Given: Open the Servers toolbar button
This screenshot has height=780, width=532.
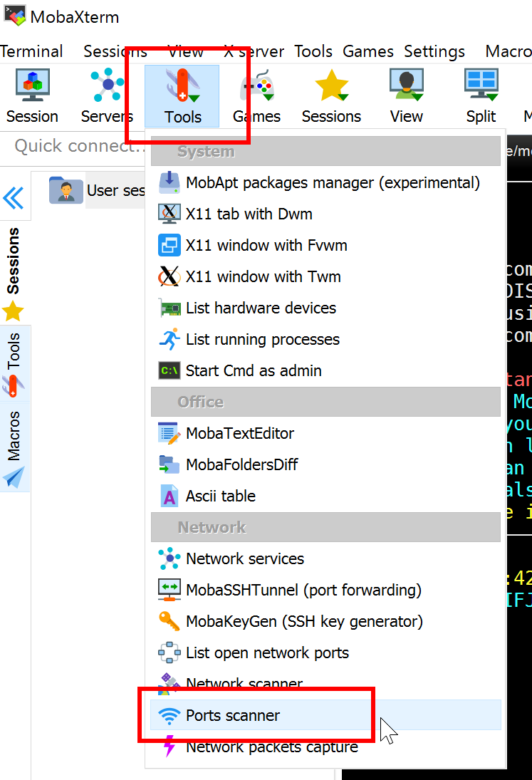Looking at the screenshot, I should coord(107,96).
